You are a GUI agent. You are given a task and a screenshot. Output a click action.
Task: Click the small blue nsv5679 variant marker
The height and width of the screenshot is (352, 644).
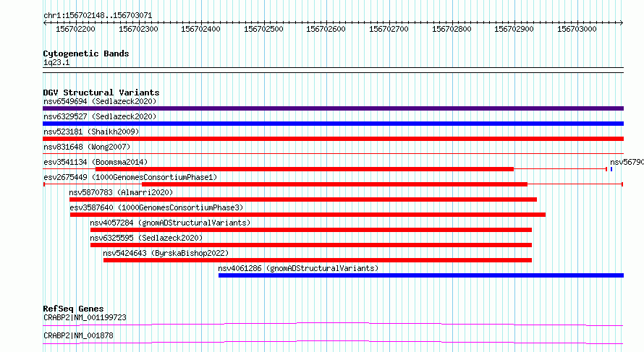tap(611, 169)
